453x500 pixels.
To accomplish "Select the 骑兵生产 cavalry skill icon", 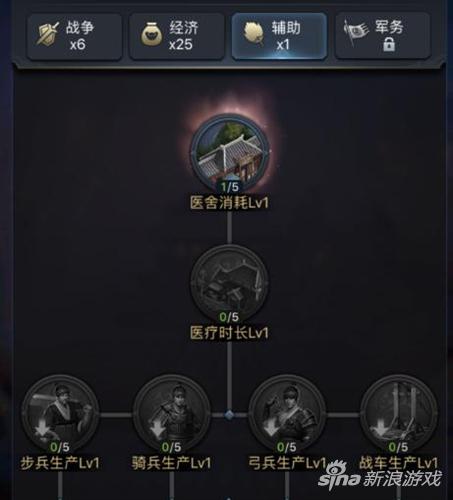I will (x=172, y=414).
